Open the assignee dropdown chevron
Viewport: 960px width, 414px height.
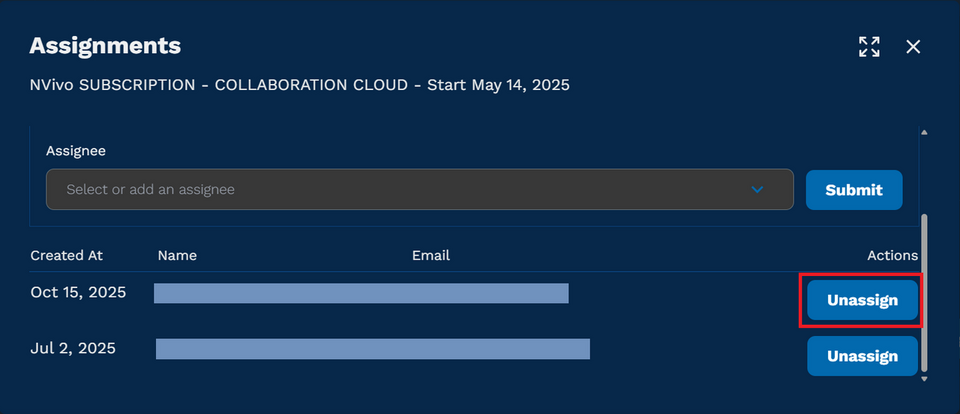[x=757, y=189]
